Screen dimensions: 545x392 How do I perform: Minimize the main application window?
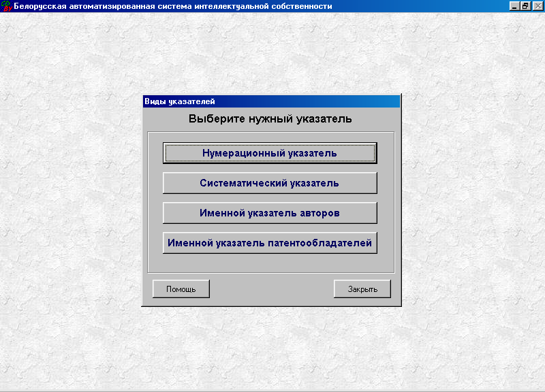pyautogui.click(x=514, y=6)
